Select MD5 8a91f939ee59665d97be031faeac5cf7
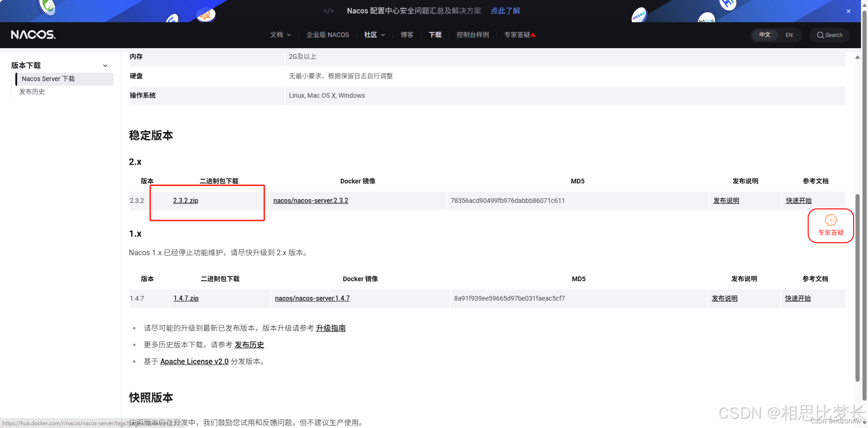The width and height of the screenshot is (868, 428). [510, 298]
